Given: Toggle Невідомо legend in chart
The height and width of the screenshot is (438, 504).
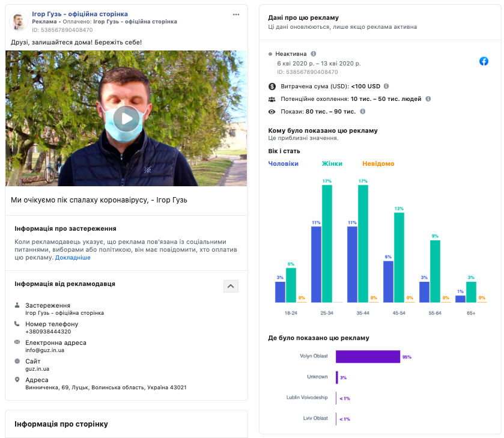Looking at the screenshot, I should point(378,163).
